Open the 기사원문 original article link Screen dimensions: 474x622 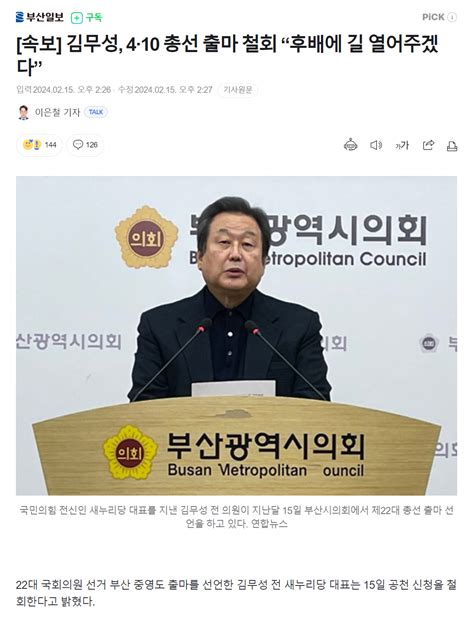[238, 90]
